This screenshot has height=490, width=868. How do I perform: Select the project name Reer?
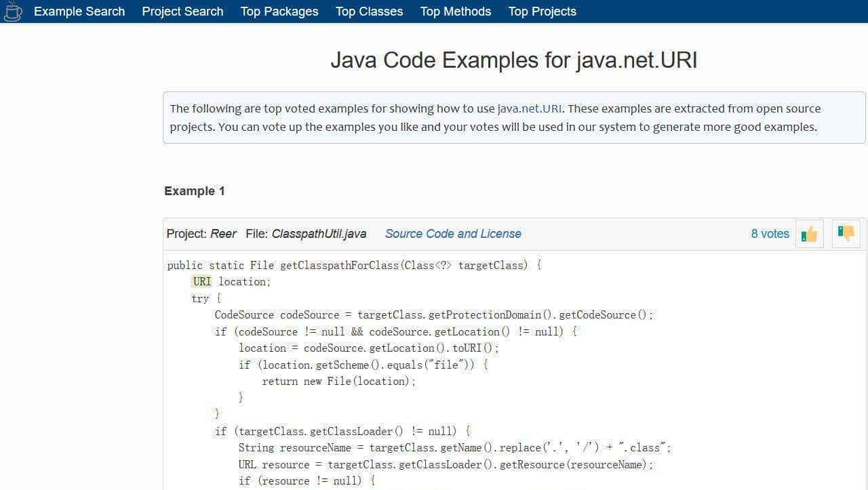coord(224,233)
